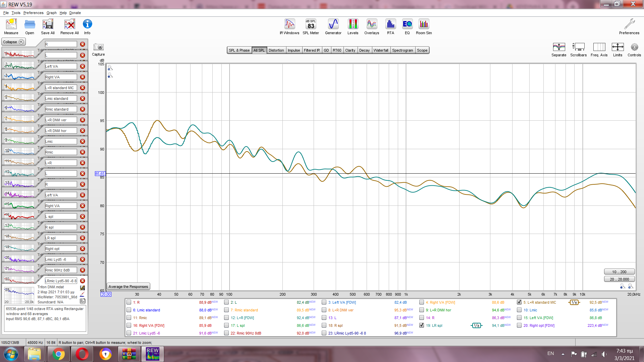Image resolution: width=644 pixels, height=362 pixels.
Task: Enable the 1: R trace checkbox
Action: (x=129, y=302)
